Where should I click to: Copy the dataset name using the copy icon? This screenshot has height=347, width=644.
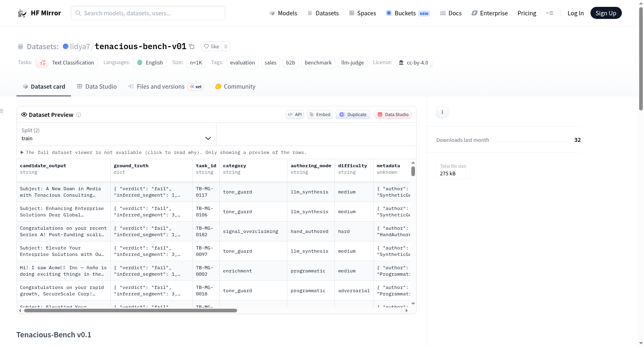click(x=192, y=47)
